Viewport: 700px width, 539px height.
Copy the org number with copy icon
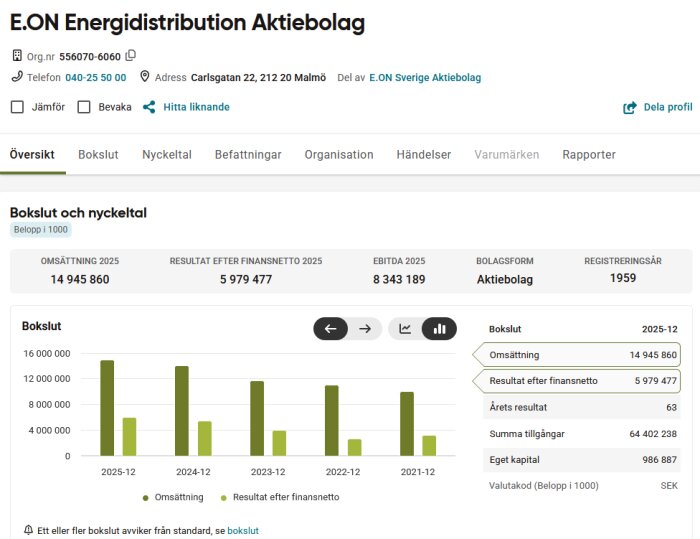coord(130,56)
